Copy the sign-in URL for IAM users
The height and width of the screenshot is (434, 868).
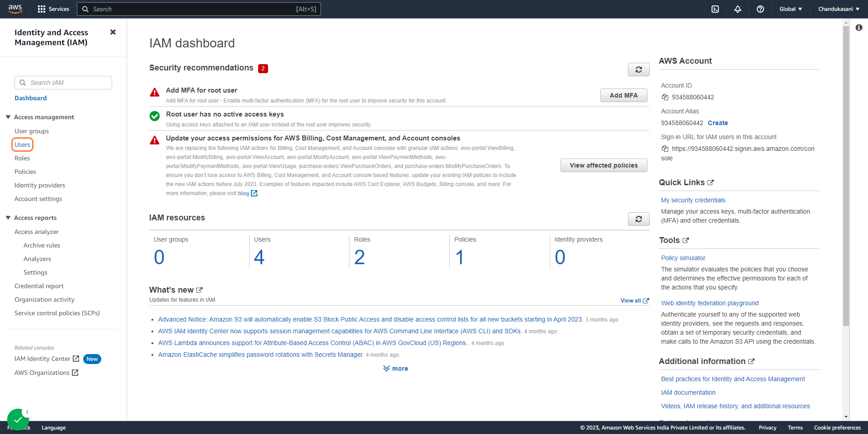(665, 149)
